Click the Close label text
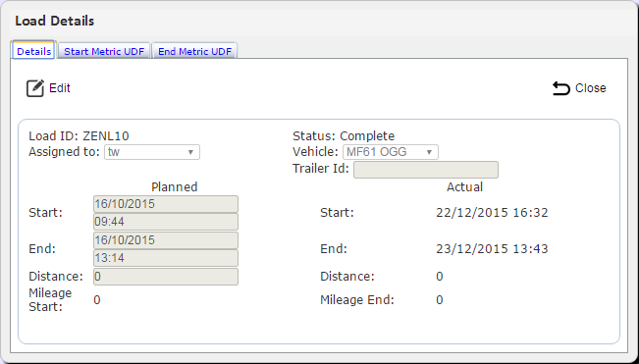This screenshot has height=364, width=639. [x=591, y=88]
